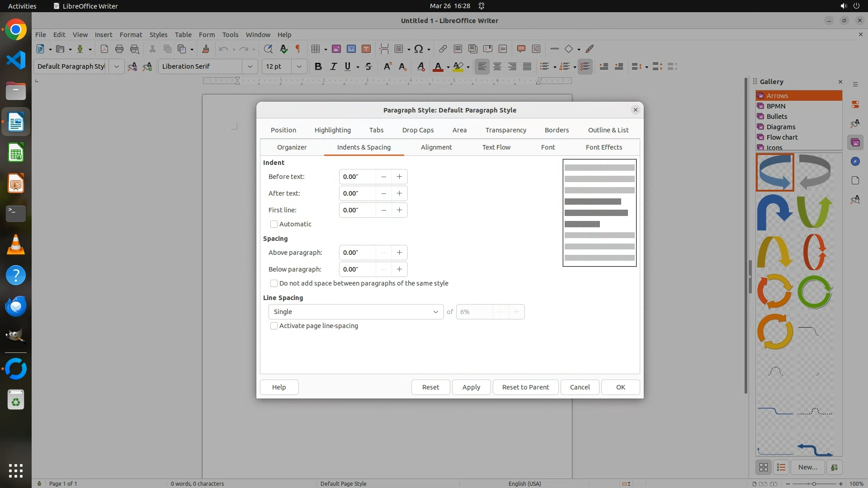Click the Italic formatting icon
This screenshot has height=488, width=868.
point(333,66)
